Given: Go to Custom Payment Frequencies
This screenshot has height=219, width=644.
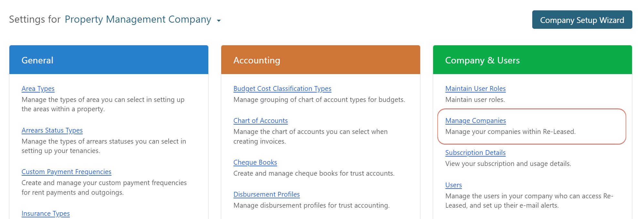Looking at the screenshot, I should click(66, 172).
